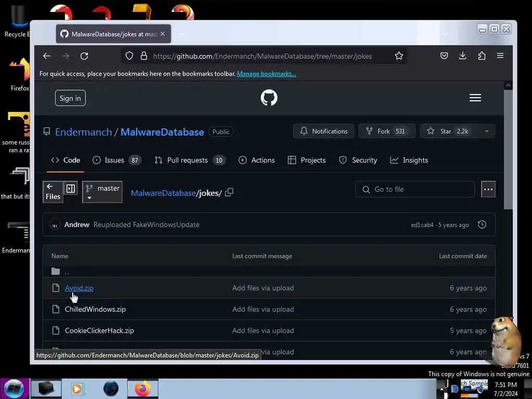Viewport: 532px width, 399px height.
Task: Open the more options ellipsis button
Action: click(488, 189)
